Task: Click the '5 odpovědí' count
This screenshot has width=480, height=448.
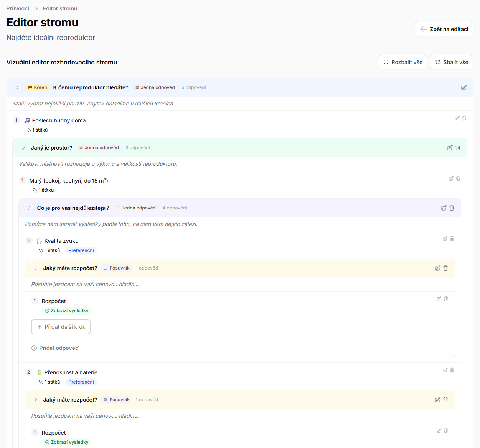Action: [x=194, y=87]
